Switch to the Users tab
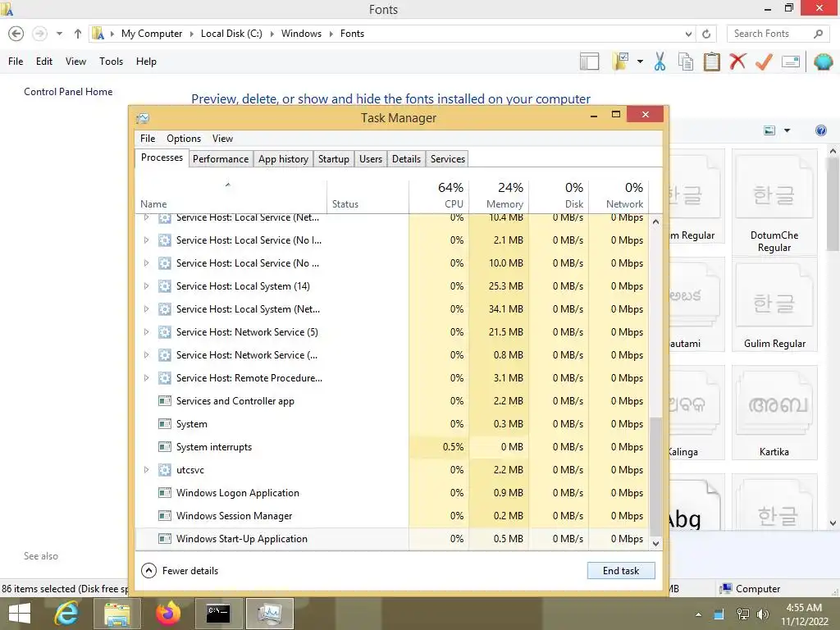This screenshot has height=630, width=840. click(371, 159)
